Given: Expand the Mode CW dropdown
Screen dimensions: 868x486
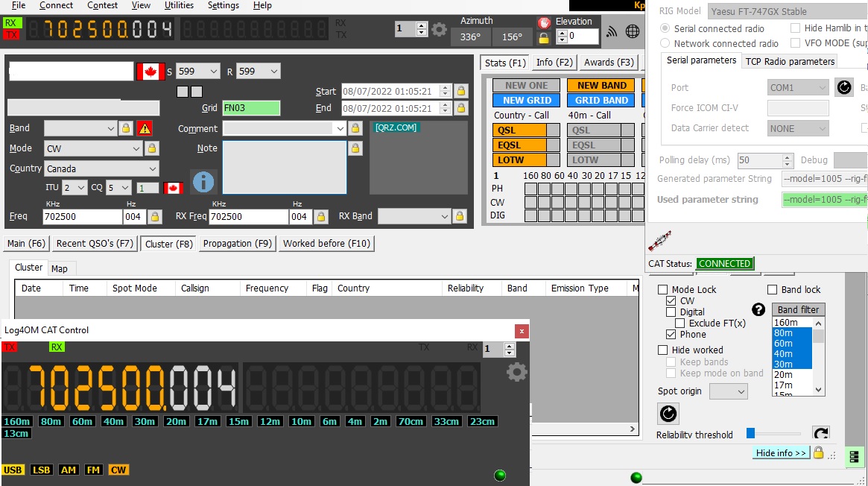Looking at the screenshot, I should click(94, 148).
